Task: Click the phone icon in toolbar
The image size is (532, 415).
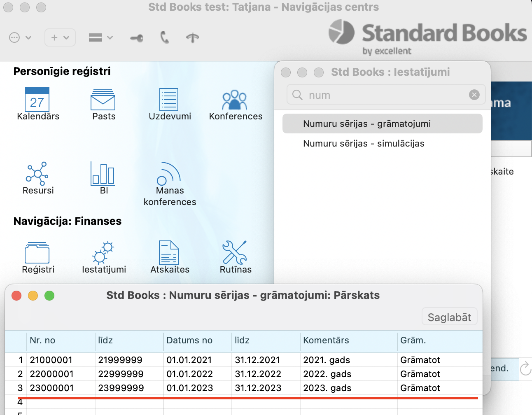Action: coord(165,38)
